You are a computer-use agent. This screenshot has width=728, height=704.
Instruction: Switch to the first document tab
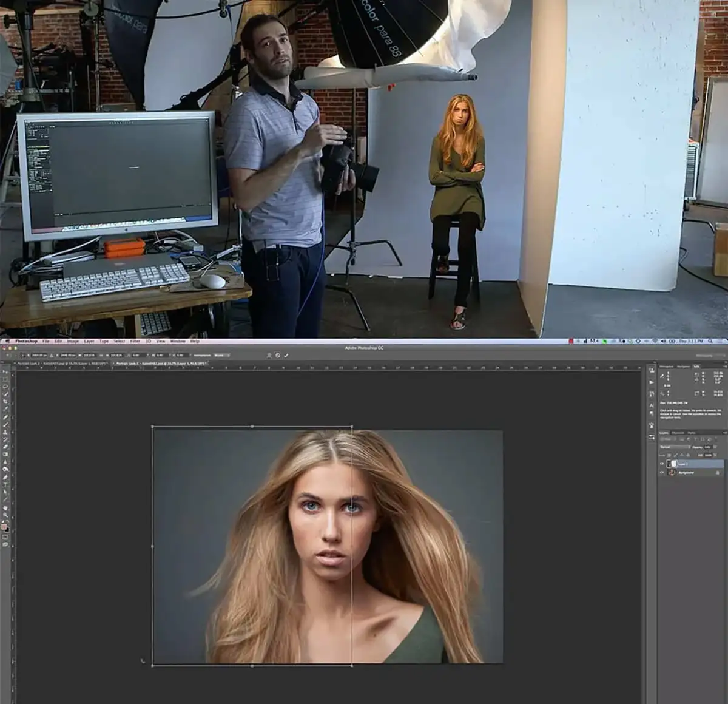(x=62, y=363)
